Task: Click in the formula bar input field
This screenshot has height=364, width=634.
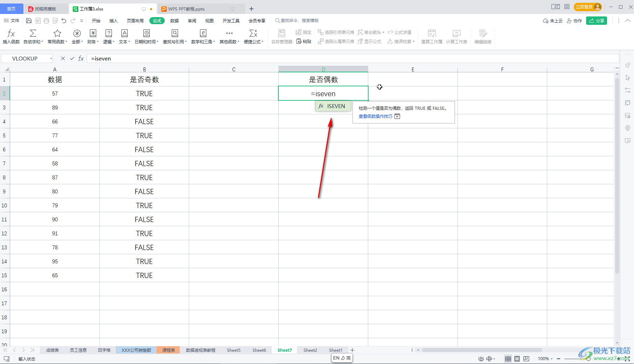Action: click(352, 58)
